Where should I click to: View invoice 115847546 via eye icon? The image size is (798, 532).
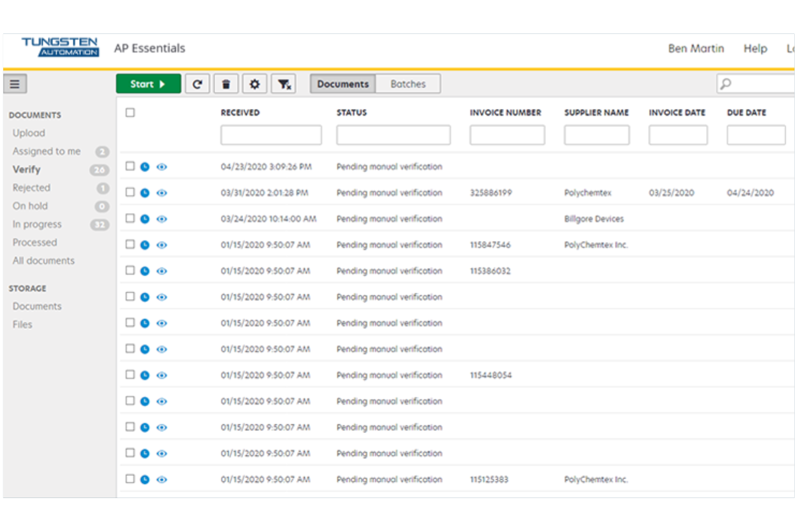162,245
